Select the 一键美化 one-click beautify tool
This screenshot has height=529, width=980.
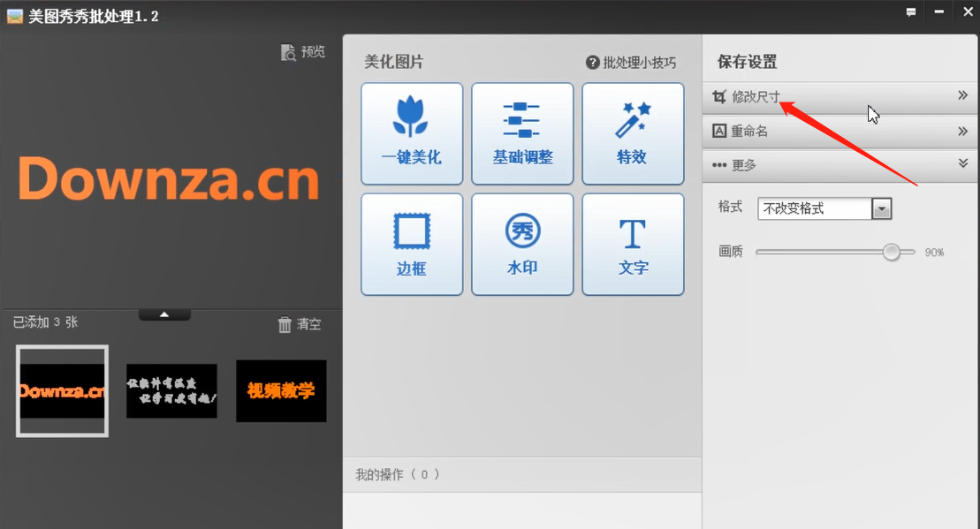tap(412, 133)
